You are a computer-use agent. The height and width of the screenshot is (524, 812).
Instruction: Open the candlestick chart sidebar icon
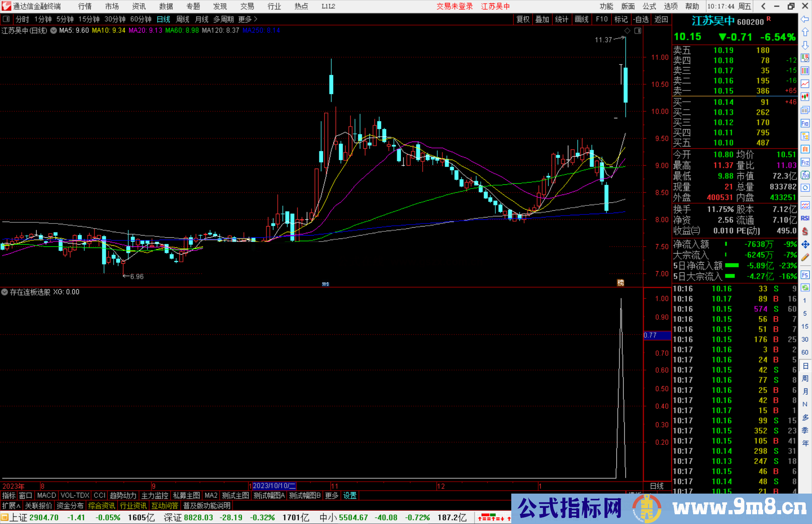(805, 97)
